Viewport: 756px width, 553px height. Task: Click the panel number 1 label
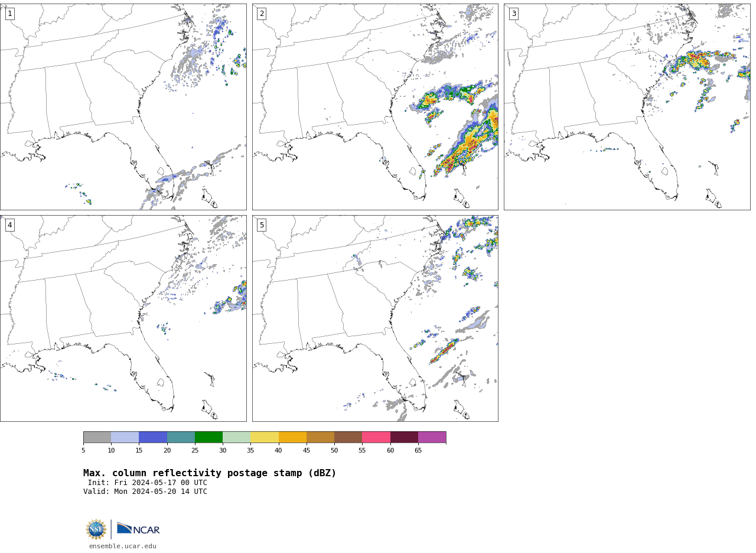[9, 14]
